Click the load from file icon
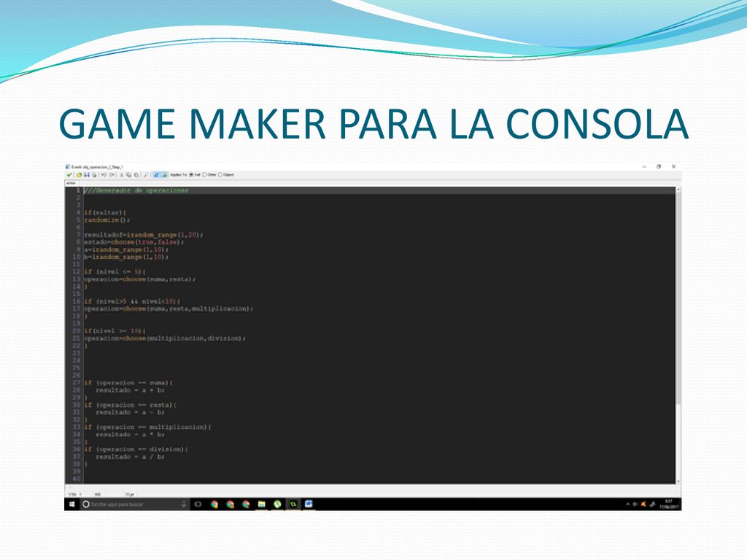 click(x=79, y=175)
